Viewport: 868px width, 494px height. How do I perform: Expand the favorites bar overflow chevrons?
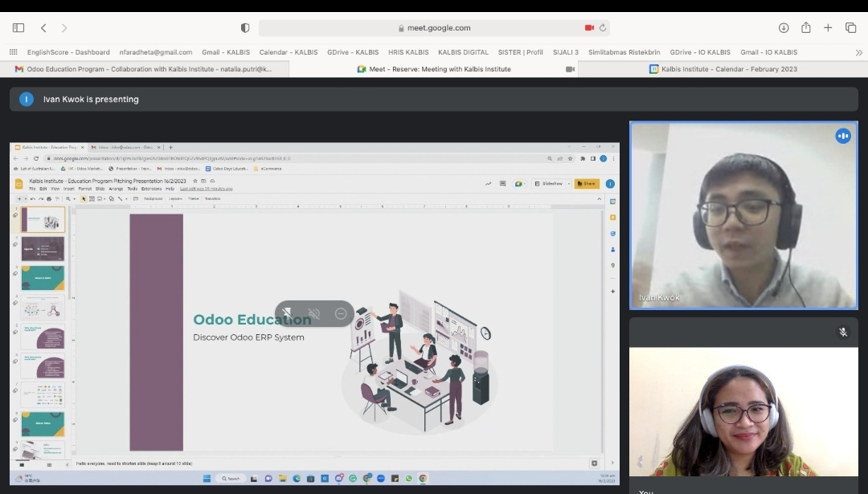858,52
